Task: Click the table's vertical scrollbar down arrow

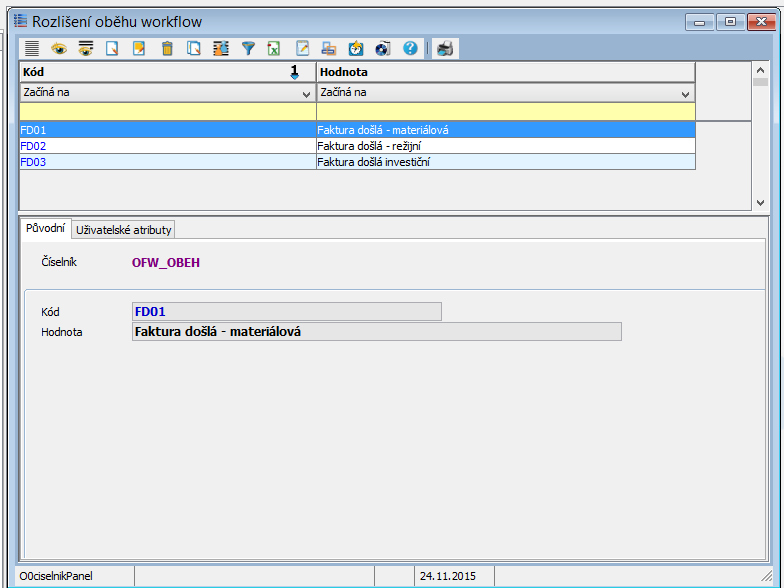Action: (761, 203)
